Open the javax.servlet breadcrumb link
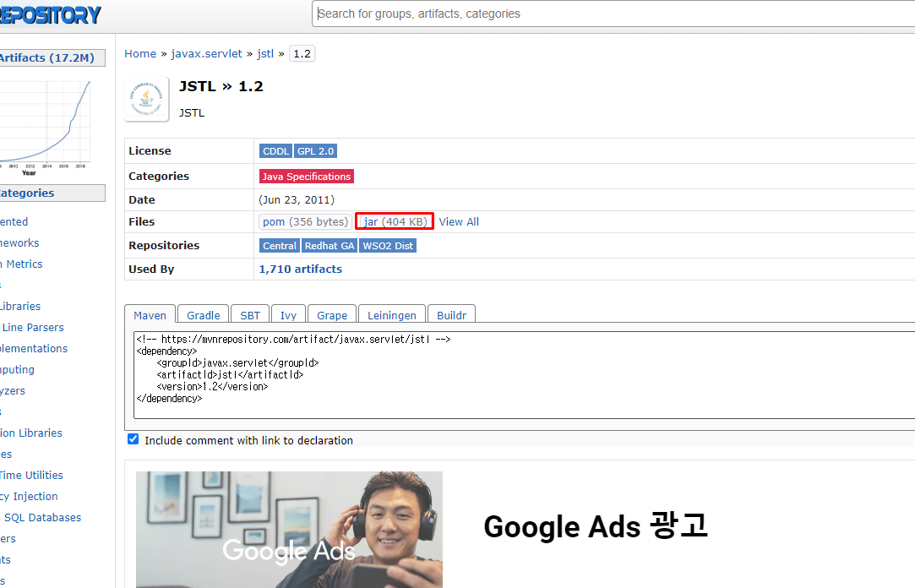915x588 pixels. (x=206, y=54)
